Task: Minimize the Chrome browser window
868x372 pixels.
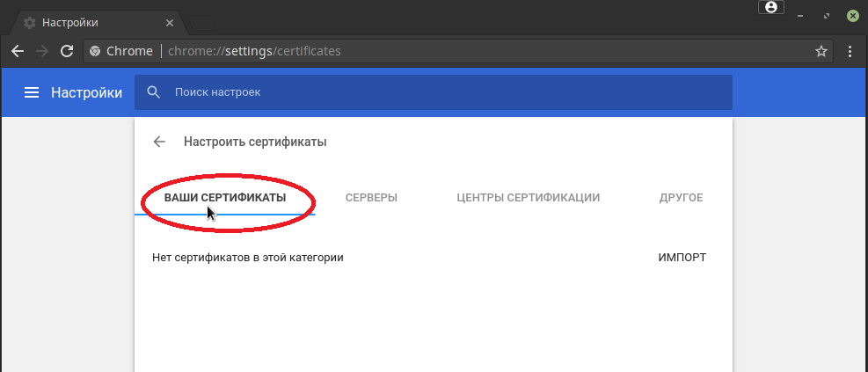Action: tap(799, 15)
